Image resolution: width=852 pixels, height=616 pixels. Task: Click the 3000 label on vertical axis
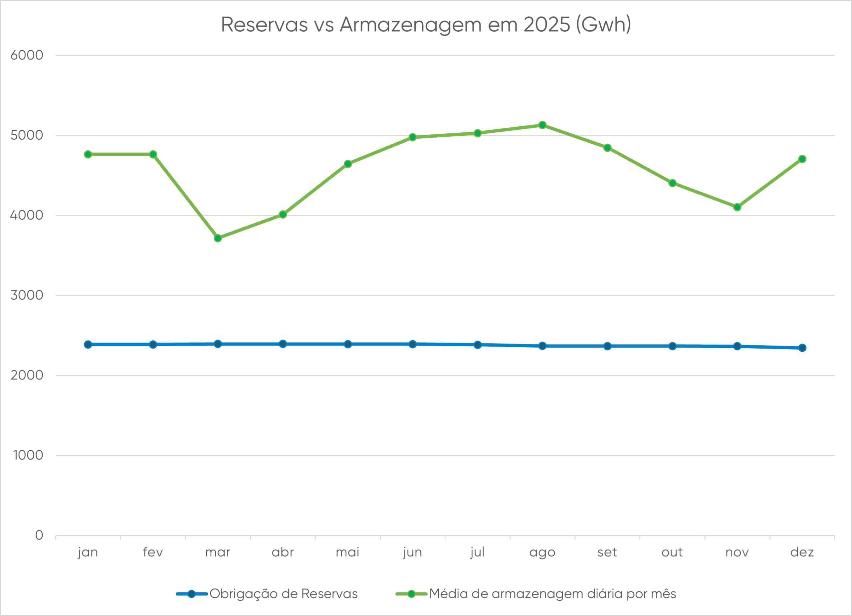click(x=27, y=295)
